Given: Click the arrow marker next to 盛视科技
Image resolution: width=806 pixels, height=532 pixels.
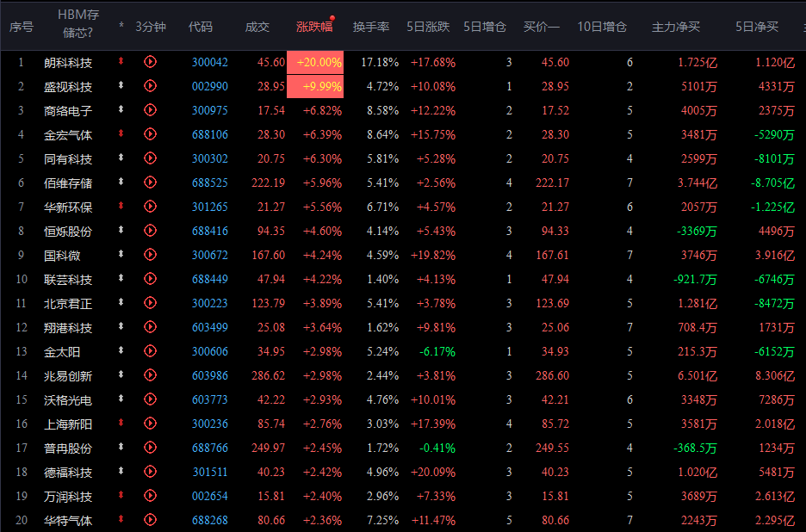Looking at the screenshot, I should tap(121, 86).
